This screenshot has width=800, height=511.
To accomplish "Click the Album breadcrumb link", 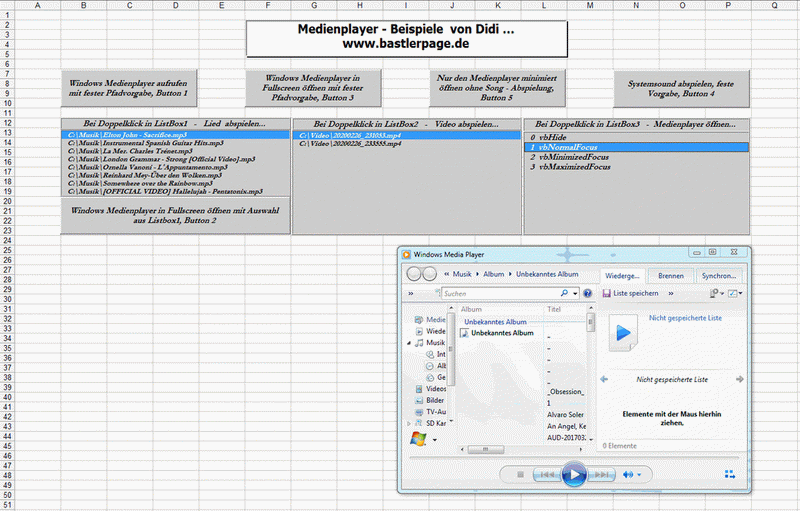I will [493, 274].
